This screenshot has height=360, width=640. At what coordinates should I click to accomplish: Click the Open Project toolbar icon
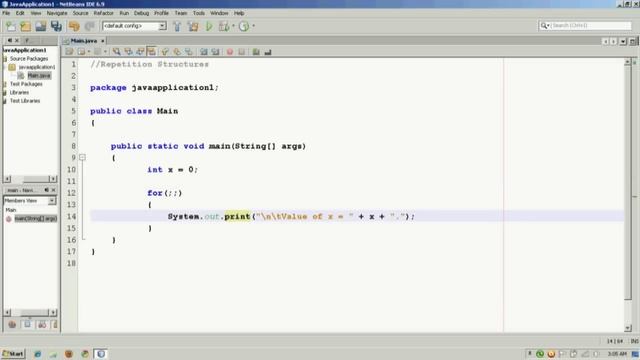(40, 27)
